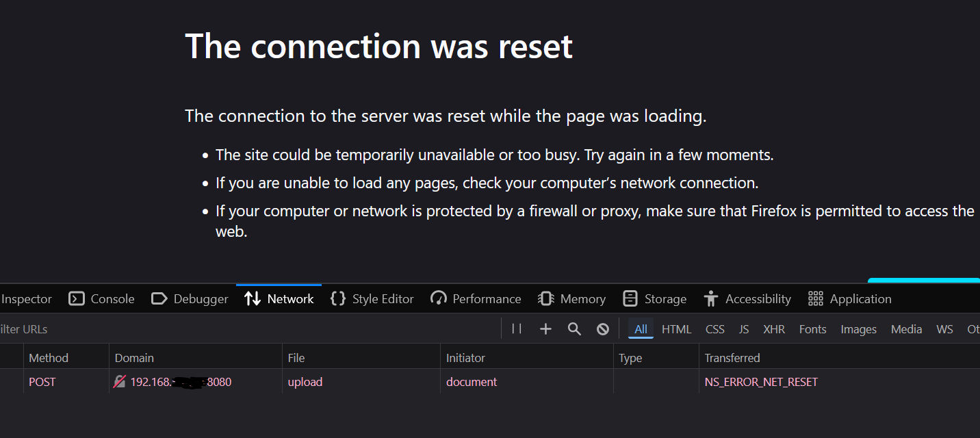Image resolution: width=980 pixels, height=438 pixels.
Task: Open network search with magnifier icon
Action: tap(574, 329)
